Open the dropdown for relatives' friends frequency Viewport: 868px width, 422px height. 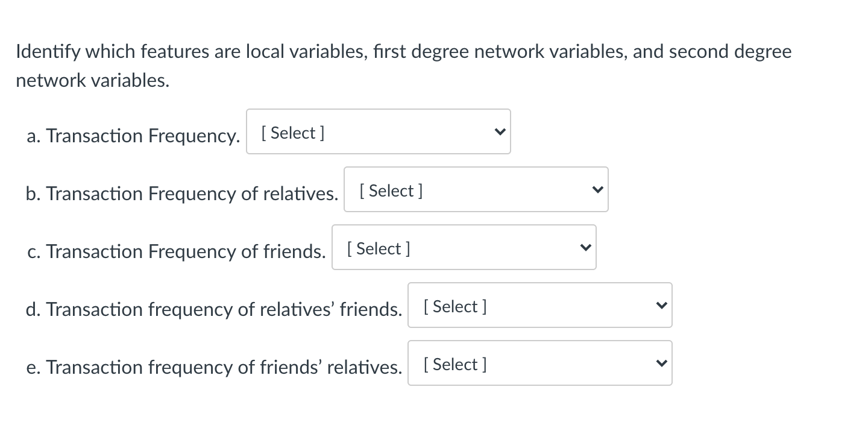[539, 305]
